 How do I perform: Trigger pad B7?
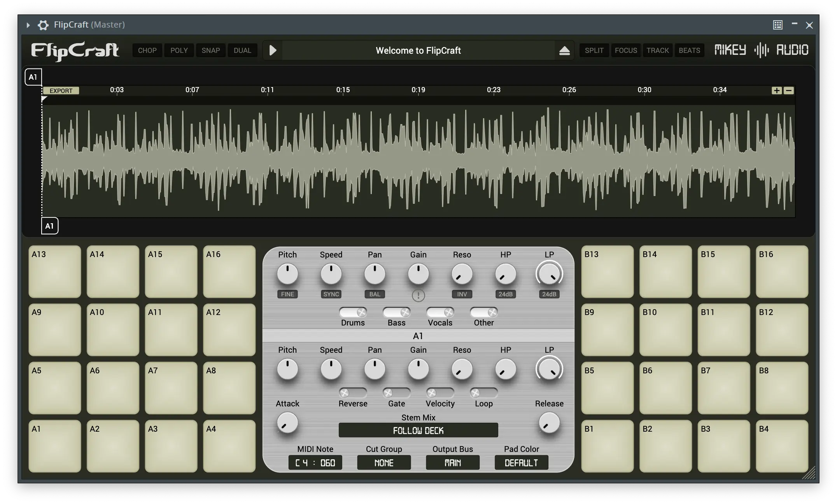coord(723,388)
